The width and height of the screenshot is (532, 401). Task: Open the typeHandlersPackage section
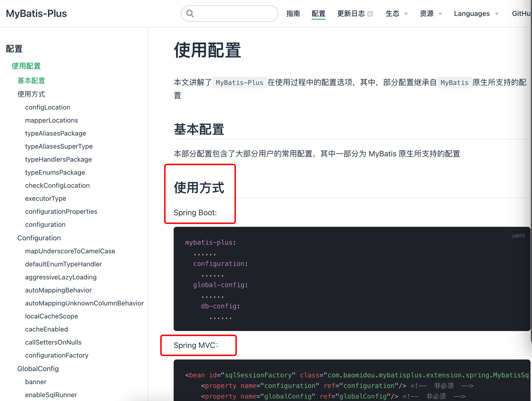point(58,159)
